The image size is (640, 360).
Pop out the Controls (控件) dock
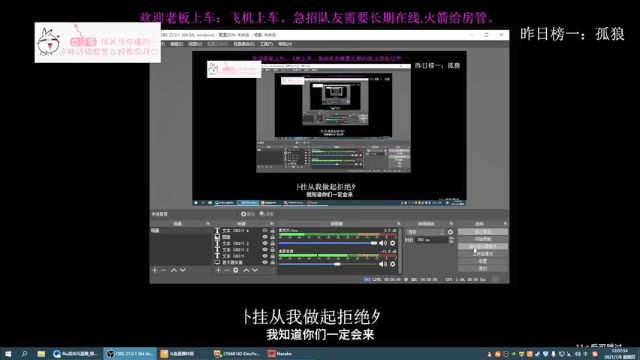pos(505,224)
